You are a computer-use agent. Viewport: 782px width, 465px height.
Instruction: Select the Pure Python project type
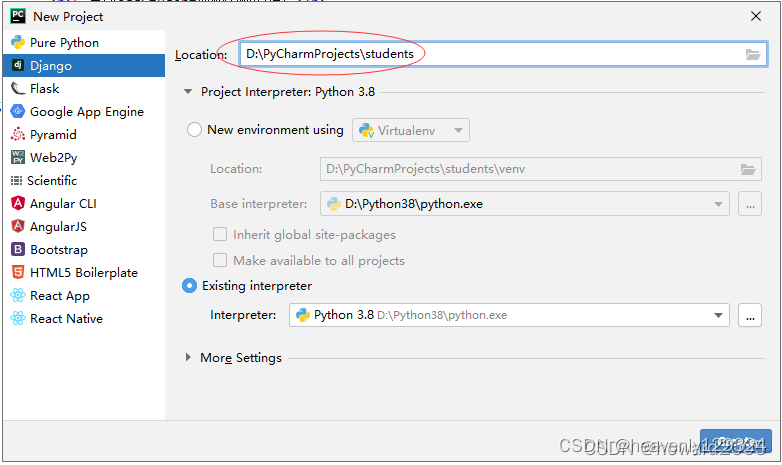[x=84, y=42]
